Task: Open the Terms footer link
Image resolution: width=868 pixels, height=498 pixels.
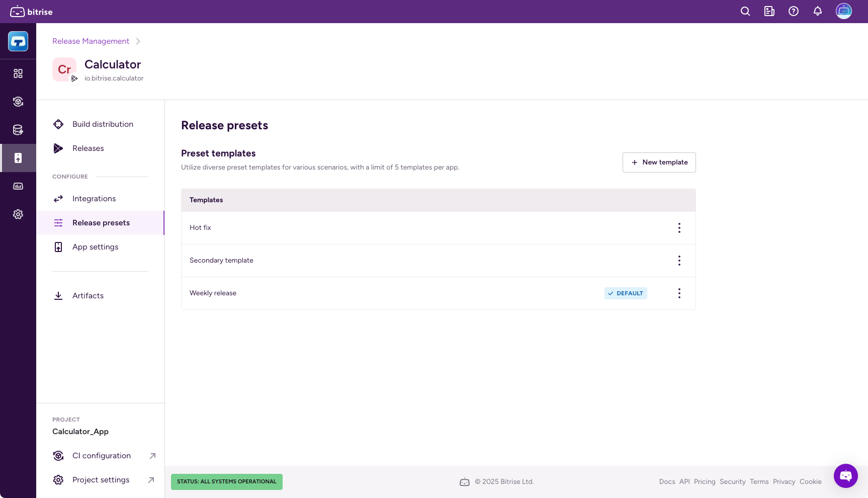Action: pos(759,482)
